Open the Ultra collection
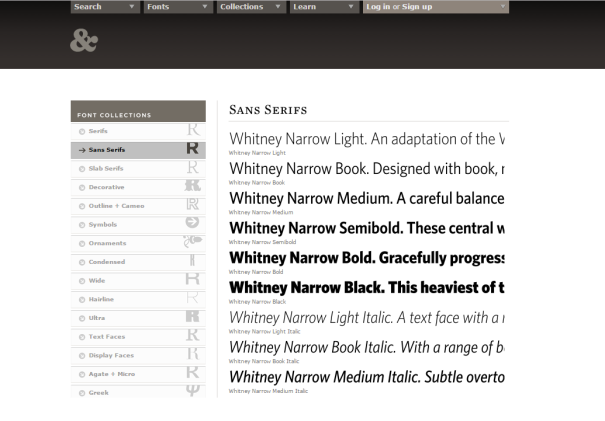The width and height of the screenshot is (605, 421). coord(138,318)
